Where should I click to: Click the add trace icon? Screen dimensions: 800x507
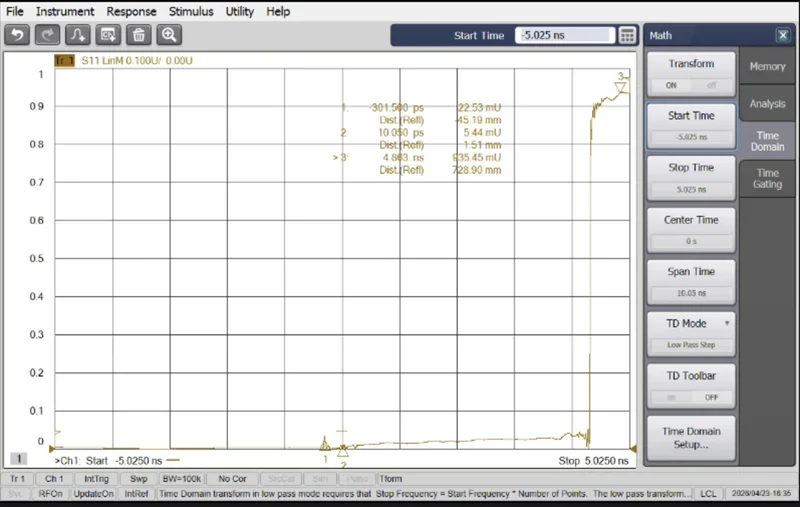click(78, 35)
